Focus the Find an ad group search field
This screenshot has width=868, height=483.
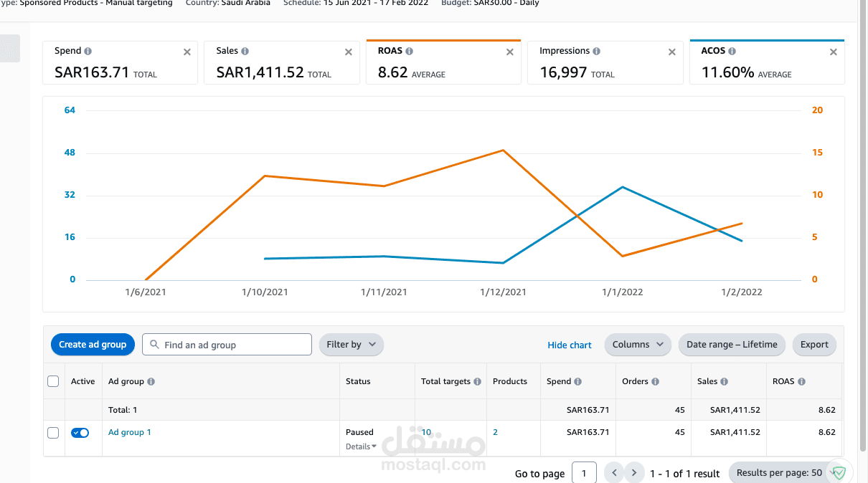227,345
